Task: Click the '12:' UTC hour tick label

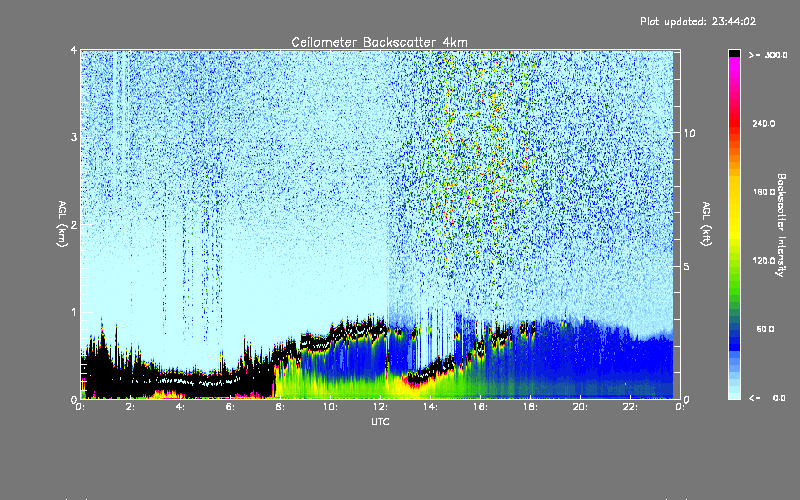Action: [381, 407]
